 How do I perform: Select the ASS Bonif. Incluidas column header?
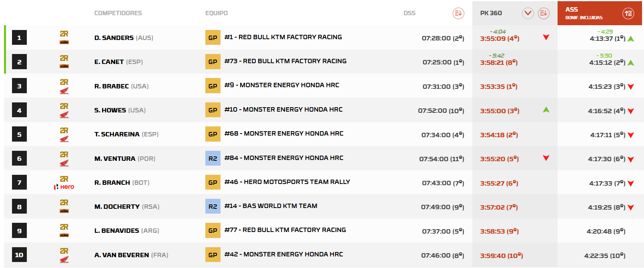(x=600, y=13)
